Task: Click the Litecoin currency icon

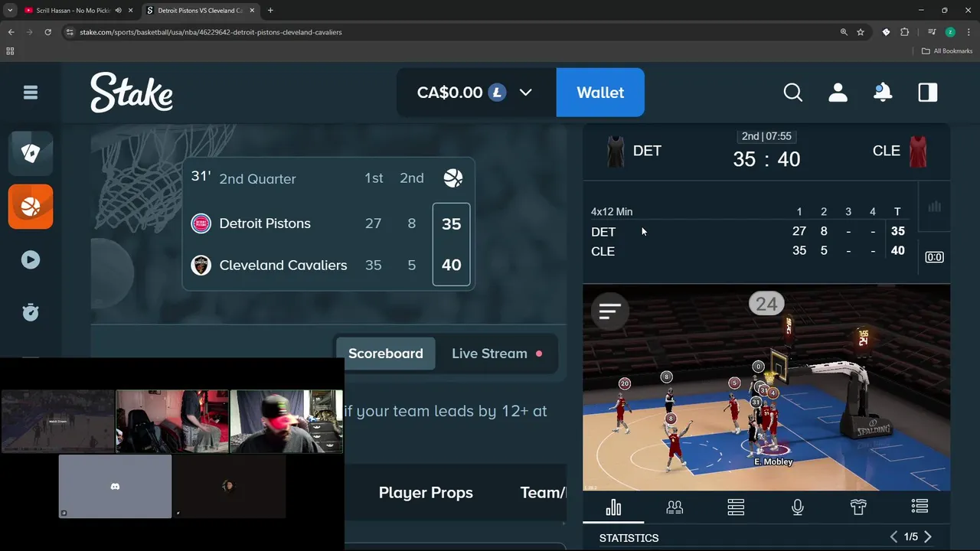Action: [497, 93]
